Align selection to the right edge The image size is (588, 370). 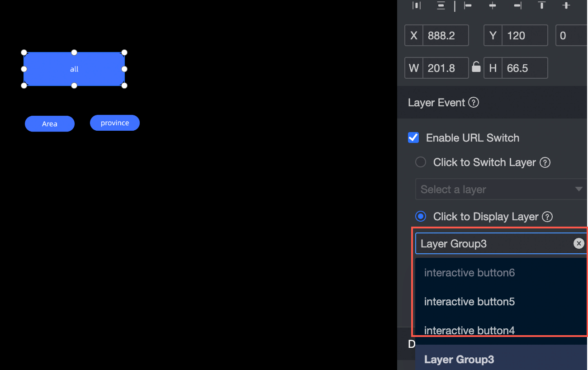tap(517, 5)
